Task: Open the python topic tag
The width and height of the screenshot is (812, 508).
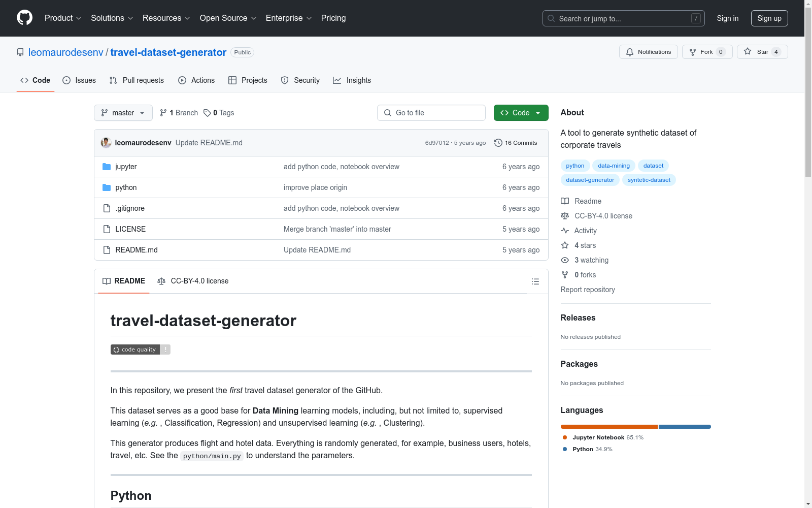Action: click(575, 166)
